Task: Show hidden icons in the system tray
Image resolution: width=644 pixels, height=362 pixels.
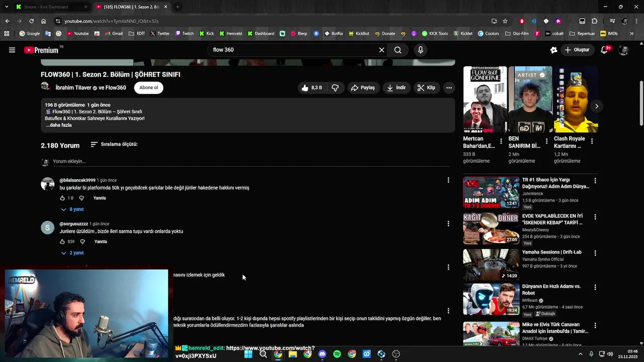Action: click(580, 354)
